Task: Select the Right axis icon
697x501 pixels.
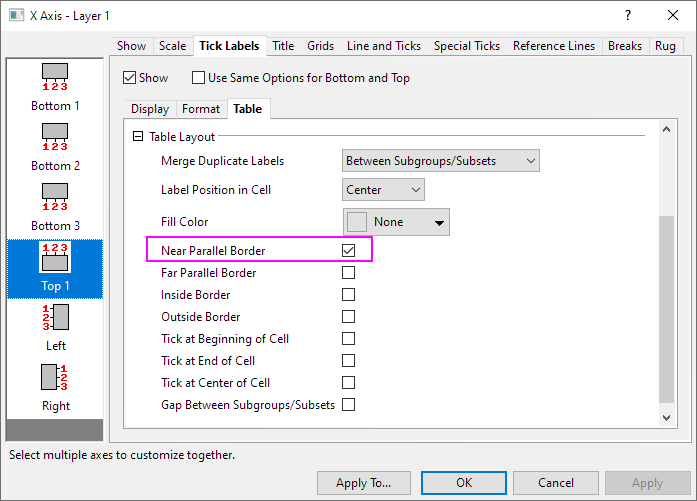Action: click(x=54, y=377)
